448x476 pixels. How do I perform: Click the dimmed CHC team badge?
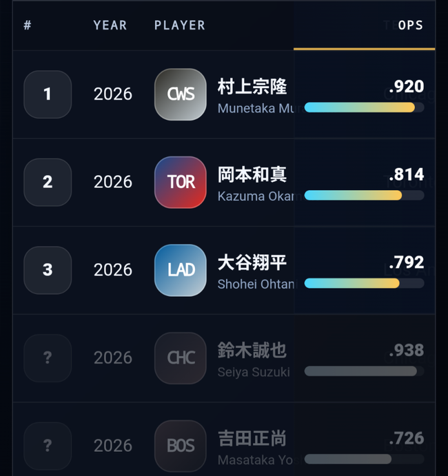tap(181, 358)
